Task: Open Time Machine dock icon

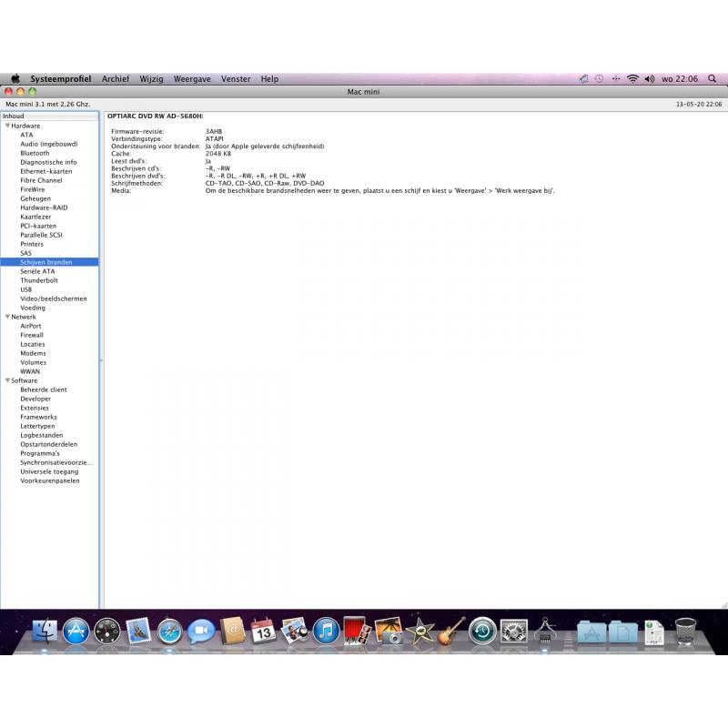Action: point(482,631)
